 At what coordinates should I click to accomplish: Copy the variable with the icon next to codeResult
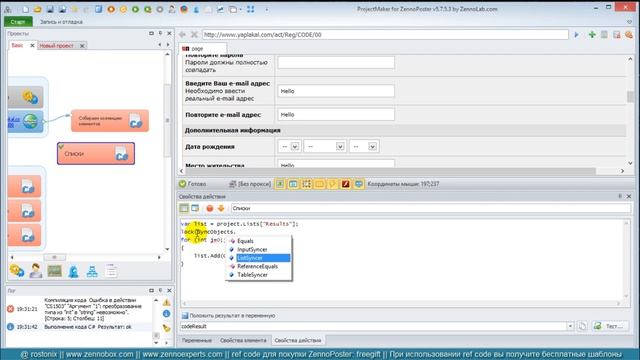tap(582, 326)
